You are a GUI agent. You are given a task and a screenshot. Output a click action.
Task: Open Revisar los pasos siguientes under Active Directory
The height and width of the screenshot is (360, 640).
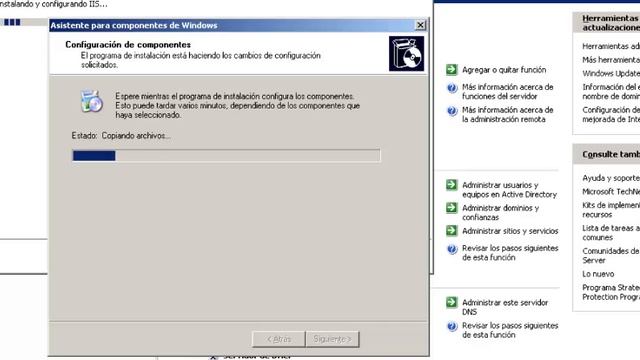click(x=510, y=253)
